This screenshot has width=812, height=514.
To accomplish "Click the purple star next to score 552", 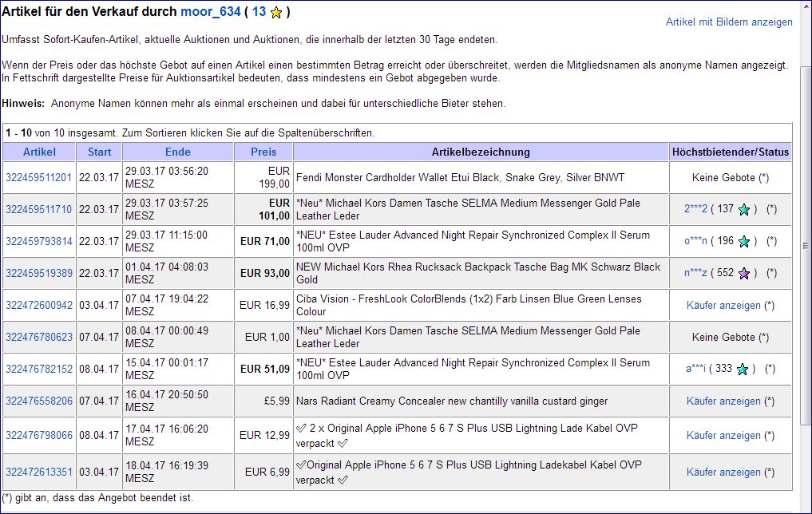I will tap(744, 273).
